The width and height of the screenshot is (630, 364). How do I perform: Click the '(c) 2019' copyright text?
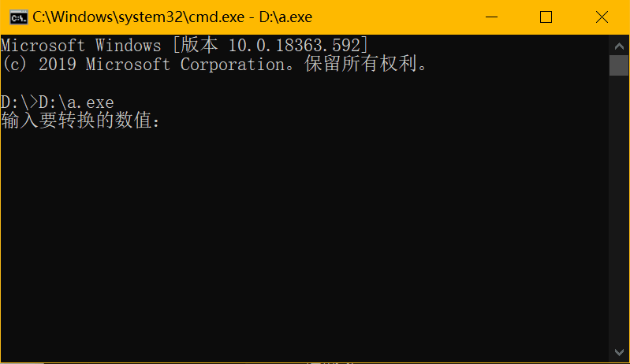[x=39, y=65]
